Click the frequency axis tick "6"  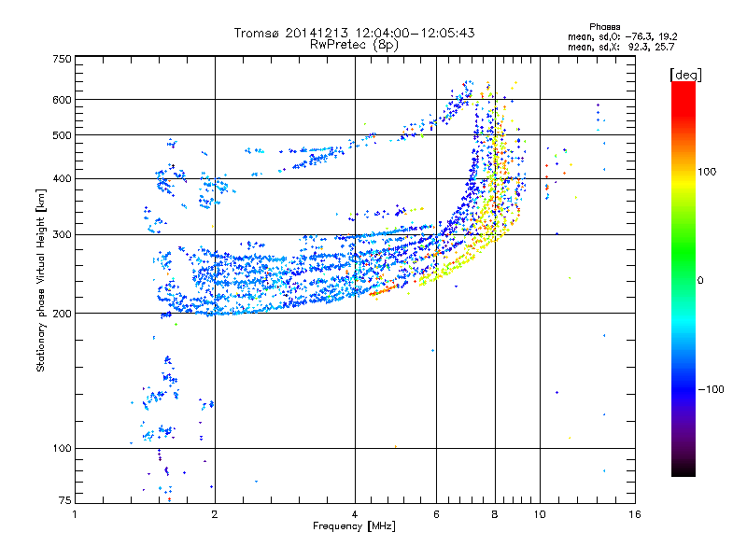coord(436,514)
